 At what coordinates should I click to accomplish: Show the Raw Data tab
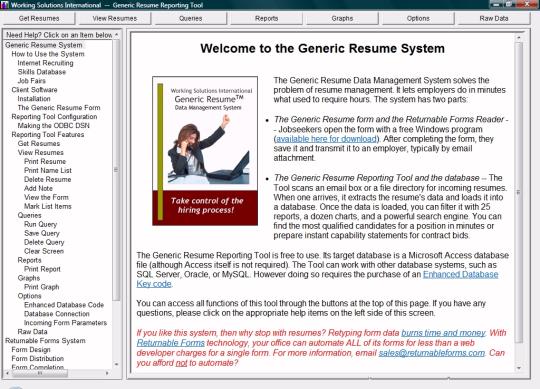(494, 18)
